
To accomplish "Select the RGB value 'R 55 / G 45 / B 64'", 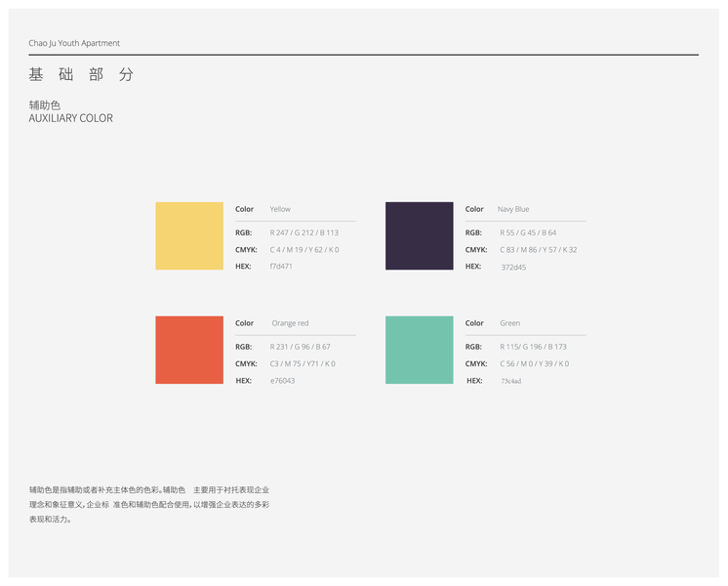I will (528, 232).
